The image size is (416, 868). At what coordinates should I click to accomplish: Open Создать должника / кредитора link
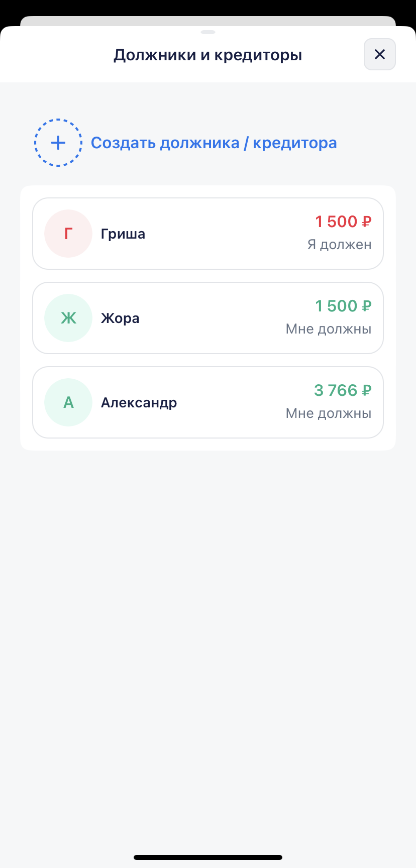tap(214, 143)
